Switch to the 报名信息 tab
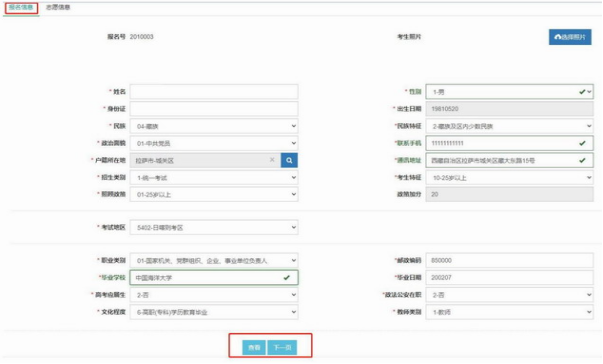 21,7
